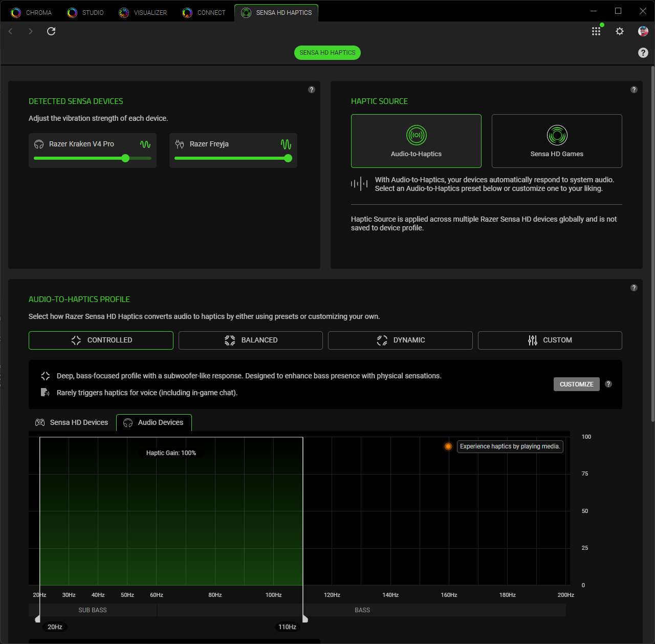Image resolution: width=655 pixels, height=644 pixels.
Task: Click the Visualizer tab logo icon
Action: [124, 13]
